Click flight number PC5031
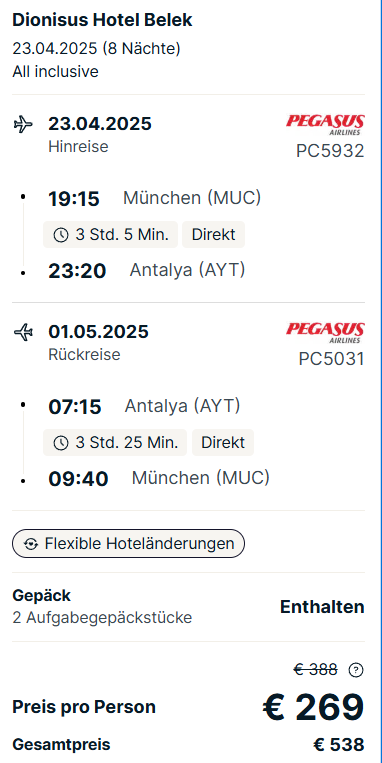 point(331,359)
